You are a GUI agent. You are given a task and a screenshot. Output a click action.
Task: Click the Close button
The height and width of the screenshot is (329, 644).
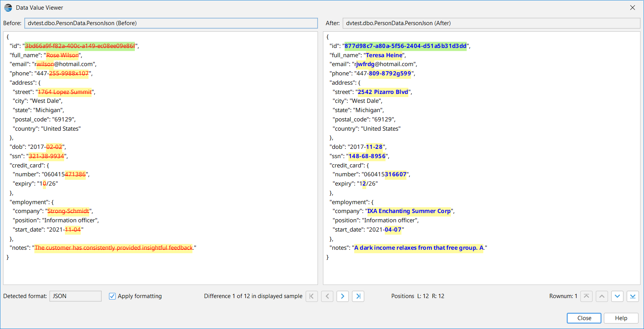(x=584, y=318)
